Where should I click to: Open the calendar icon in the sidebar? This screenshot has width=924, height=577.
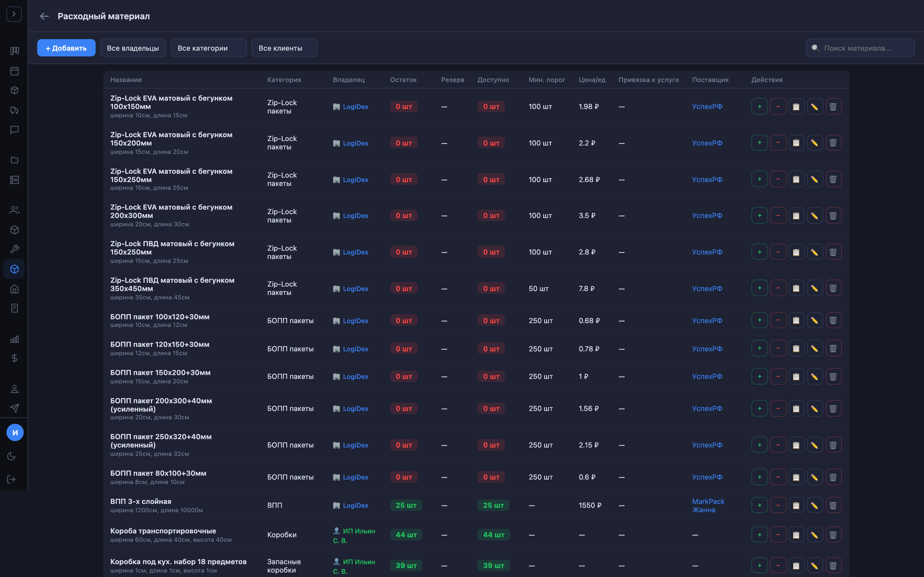pos(14,71)
